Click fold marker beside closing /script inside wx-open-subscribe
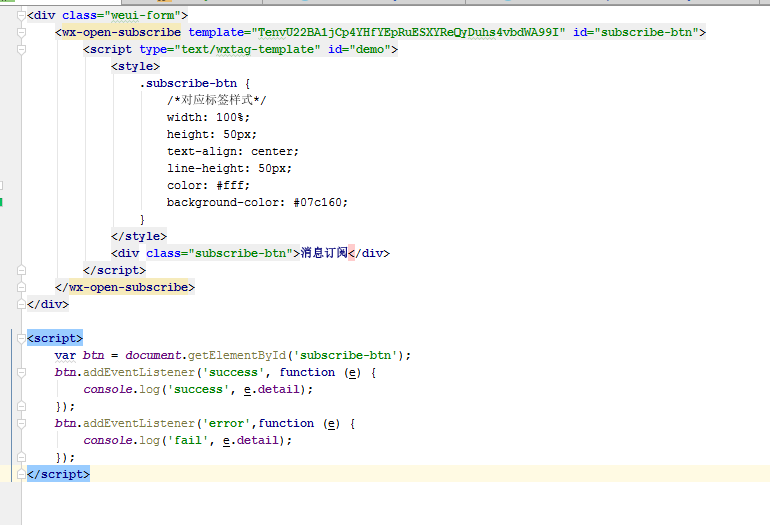Image resolution: width=770 pixels, height=525 pixels. 21,270
